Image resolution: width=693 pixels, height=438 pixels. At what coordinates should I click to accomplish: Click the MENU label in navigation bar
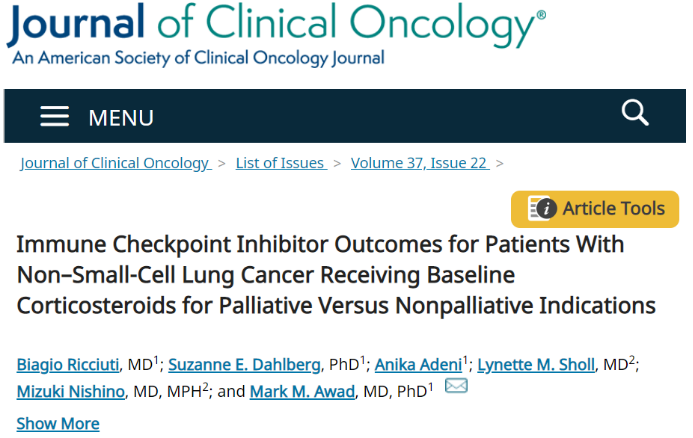click(121, 118)
